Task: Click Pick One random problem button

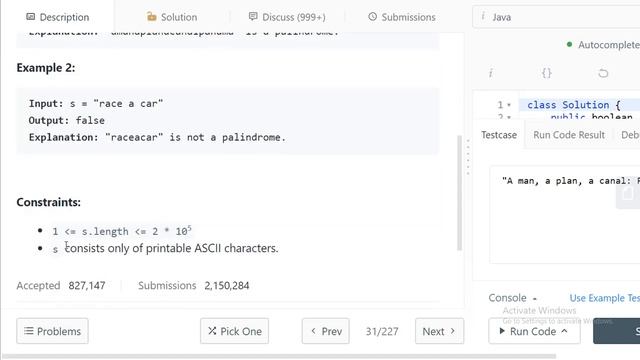Action: click(234, 331)
